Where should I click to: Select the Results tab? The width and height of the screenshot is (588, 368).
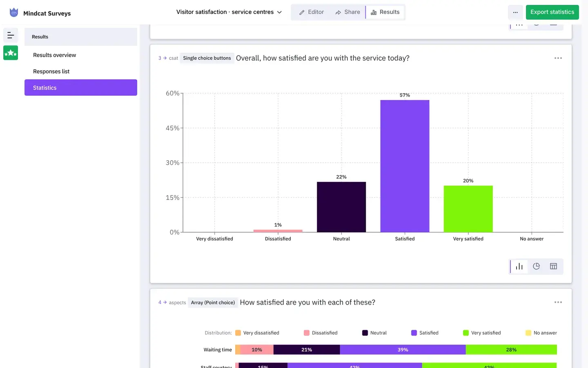coord(385,12)
